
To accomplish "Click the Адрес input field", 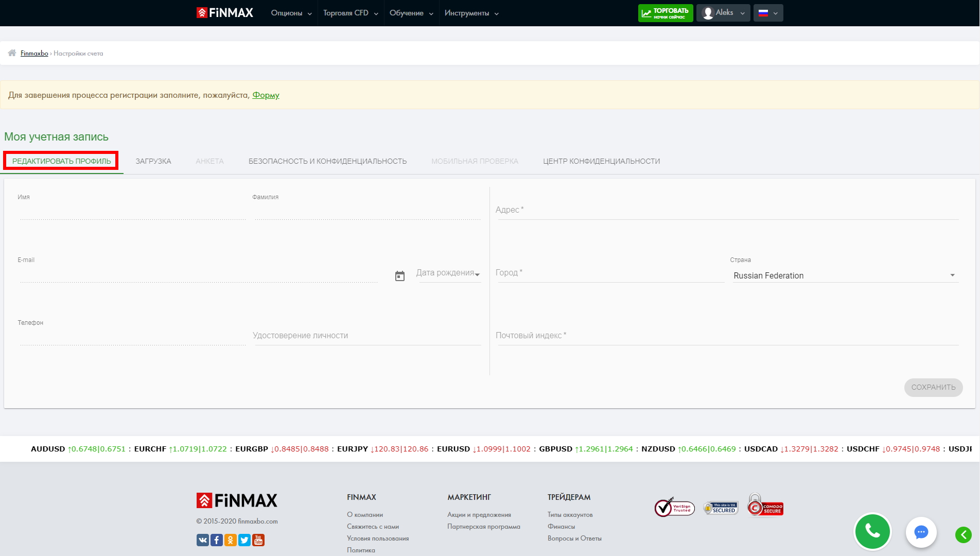I will coord(727,210).
